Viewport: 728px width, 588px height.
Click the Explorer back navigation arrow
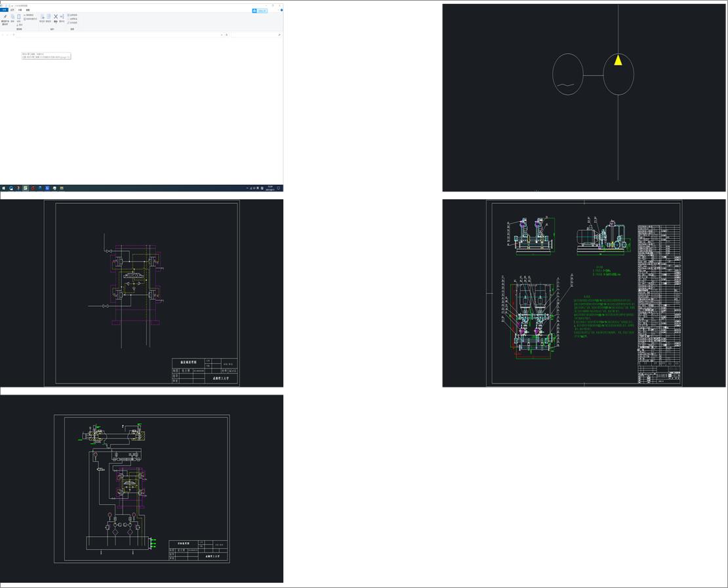[3, 34]
